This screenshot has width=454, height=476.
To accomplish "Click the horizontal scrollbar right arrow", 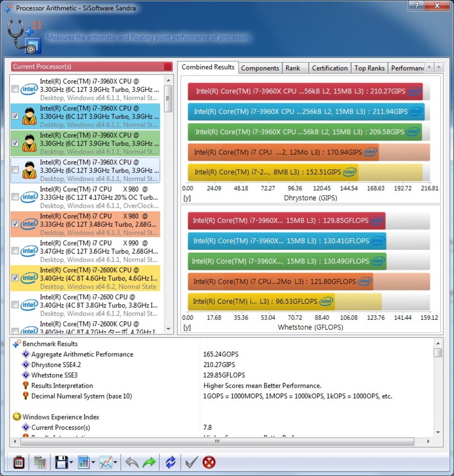I will click(x=428, y=441).
